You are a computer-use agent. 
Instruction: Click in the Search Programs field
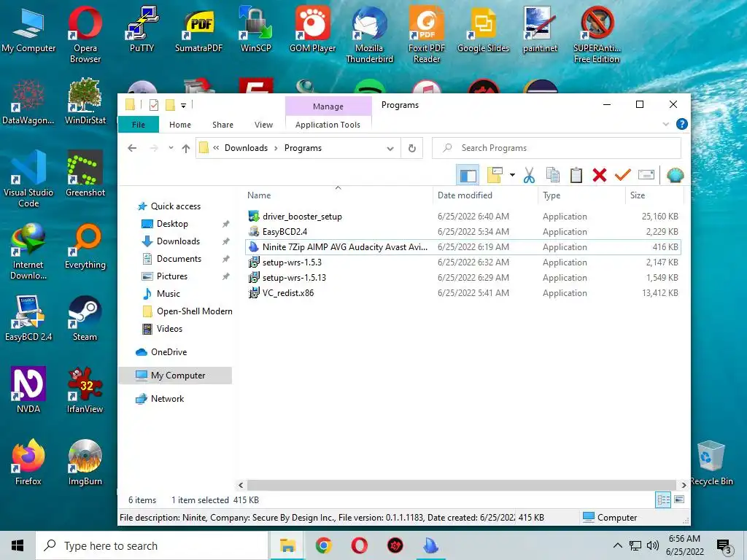557,148
